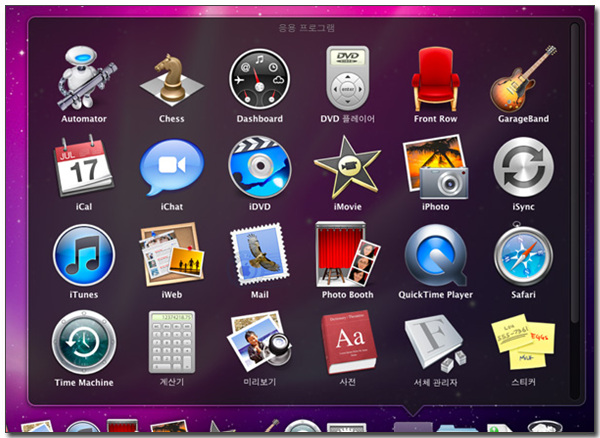The height and width of the screenshot is (438, 600).
Task: Open the iCal calendar app
Action: (x=84, y=166)
